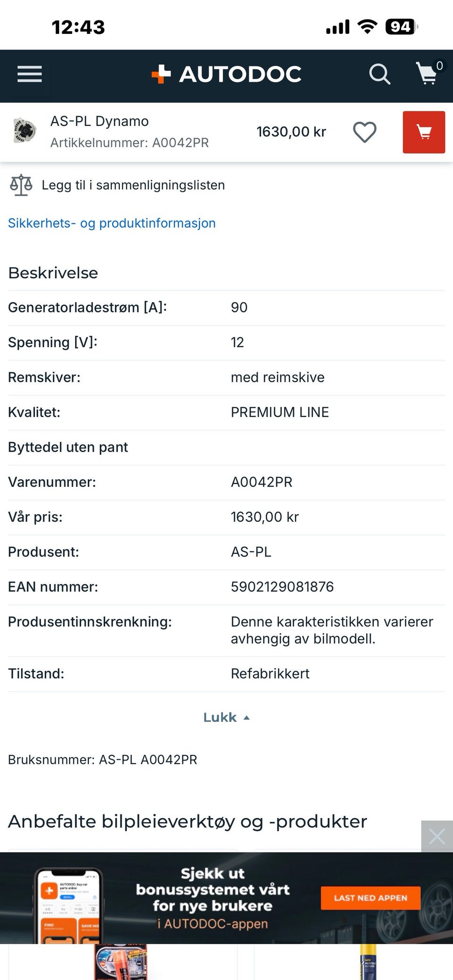Open the yellow spray can product
Image resolution: width=453 pixels, height=980 pixels.
(368, 962)
